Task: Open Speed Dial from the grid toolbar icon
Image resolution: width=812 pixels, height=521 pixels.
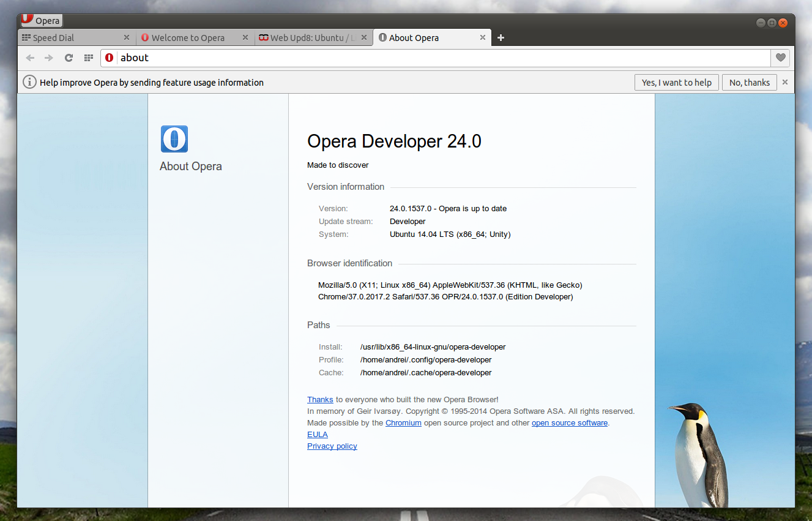Action: (x=88, y=58)
